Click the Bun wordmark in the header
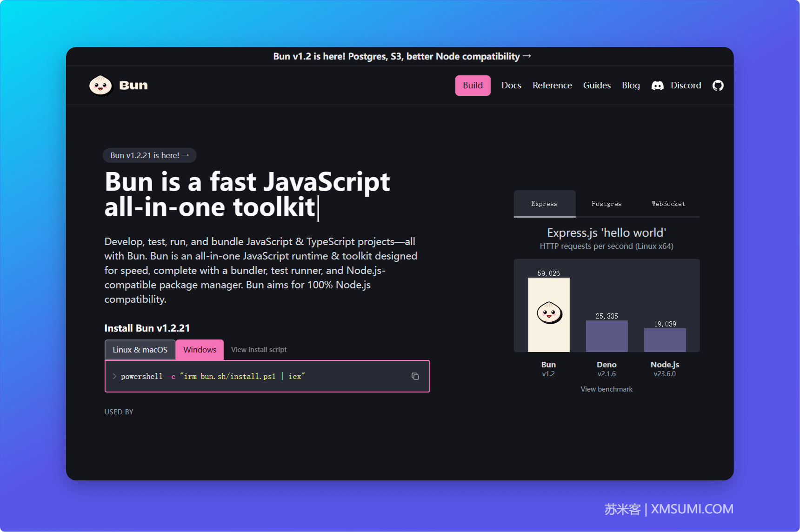This screenshot has width=800, height=532. 133,86
